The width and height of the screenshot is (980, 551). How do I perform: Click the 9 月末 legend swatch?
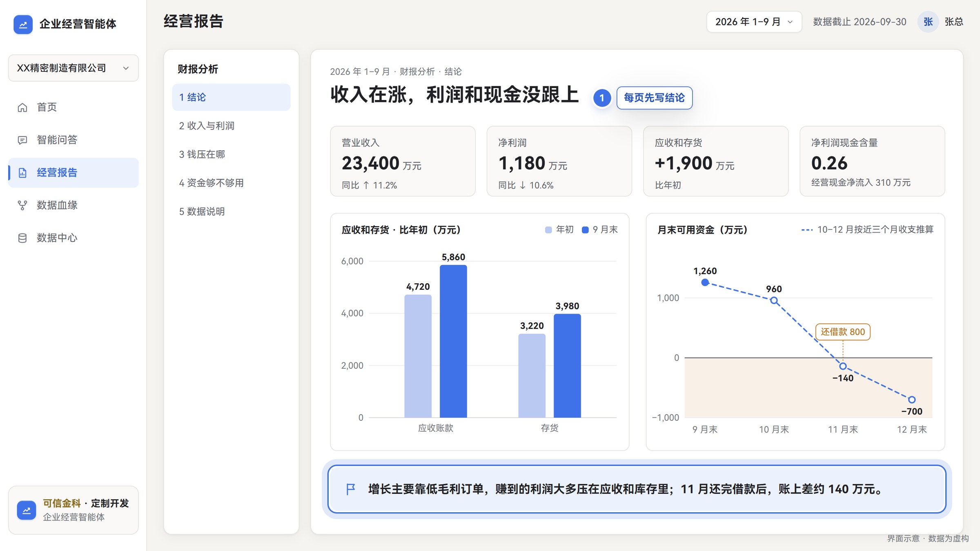[585, 230]
